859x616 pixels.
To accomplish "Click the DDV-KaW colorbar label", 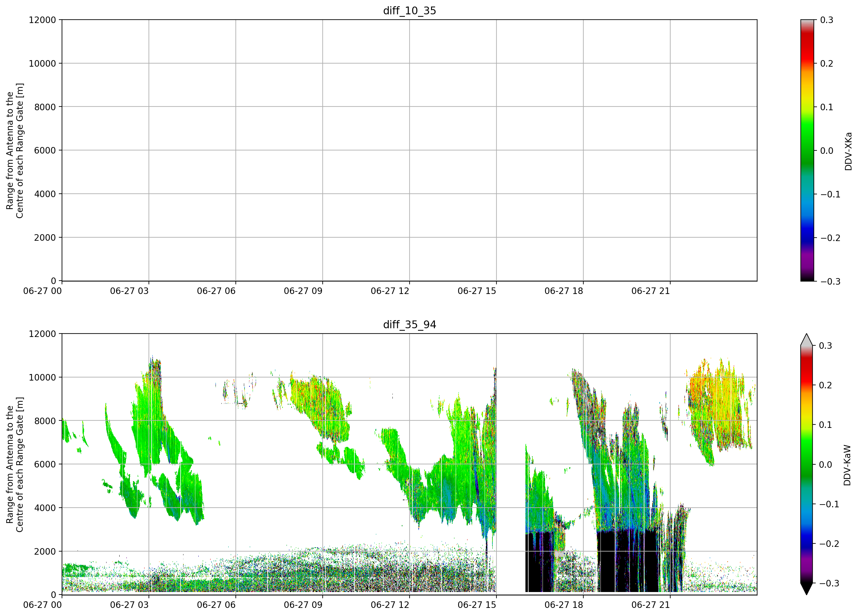I will pos(847,465).
